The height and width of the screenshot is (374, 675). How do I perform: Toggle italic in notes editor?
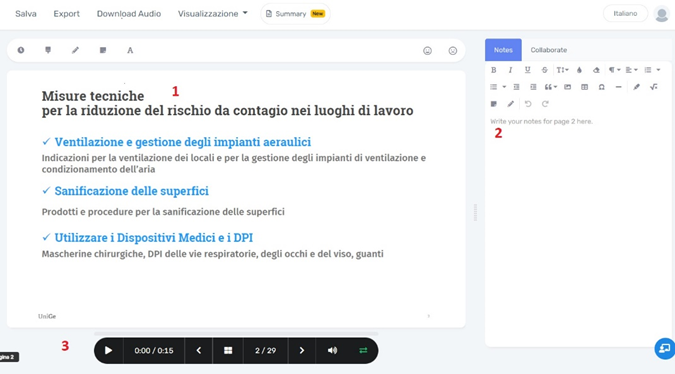pos(511,70)
